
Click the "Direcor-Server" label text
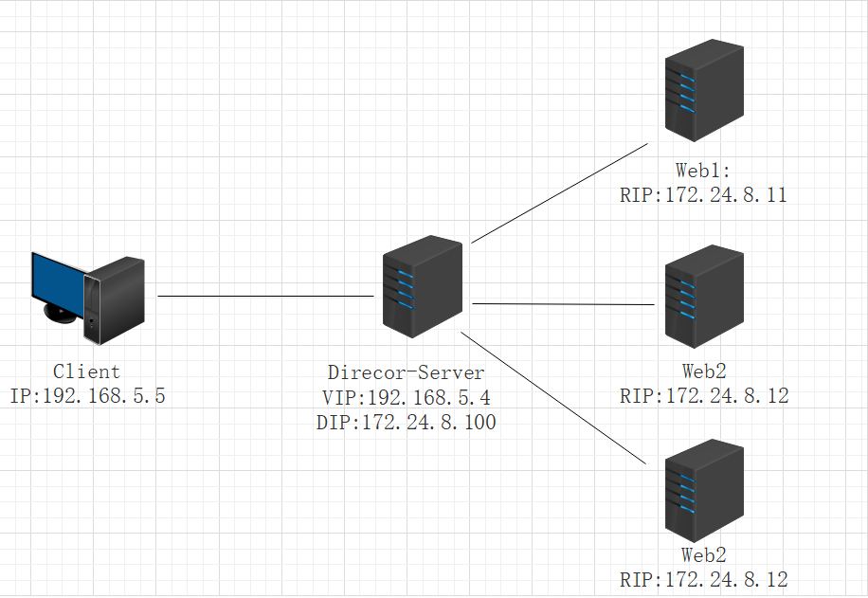click(x=407, y=372)
